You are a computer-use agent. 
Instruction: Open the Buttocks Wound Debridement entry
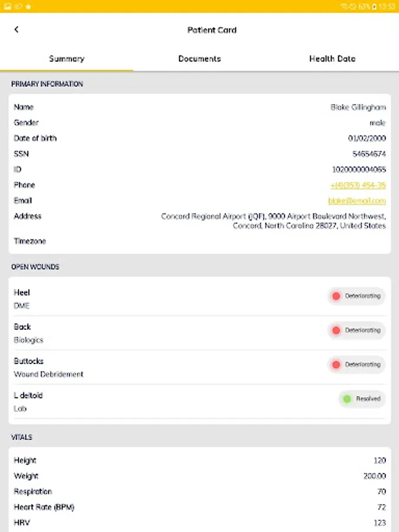pyautogui.click(x=200, y=367)
